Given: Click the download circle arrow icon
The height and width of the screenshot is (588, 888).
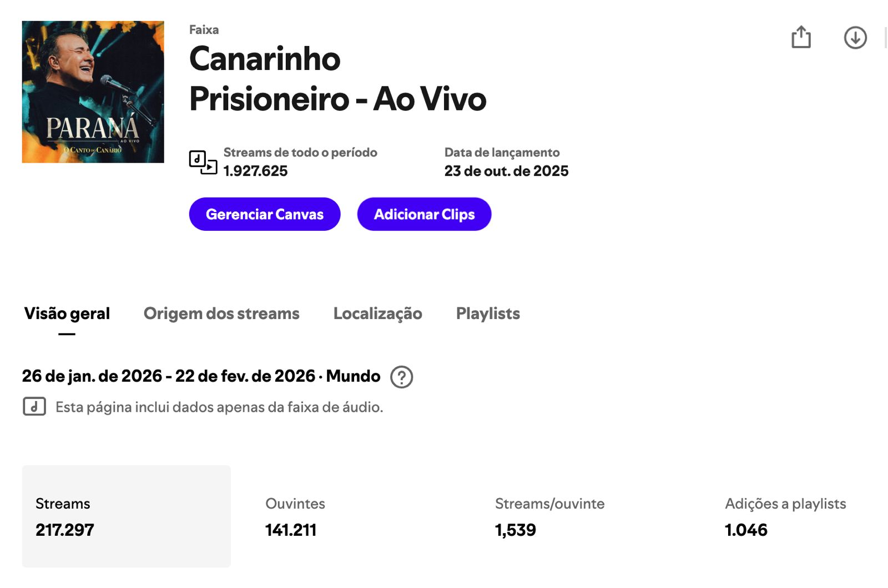Looking at the screenshot, I should click(x=855, y=38).
